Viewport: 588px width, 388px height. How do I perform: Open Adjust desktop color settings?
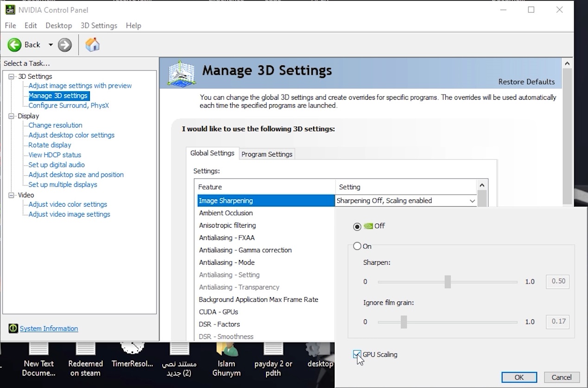71,135
